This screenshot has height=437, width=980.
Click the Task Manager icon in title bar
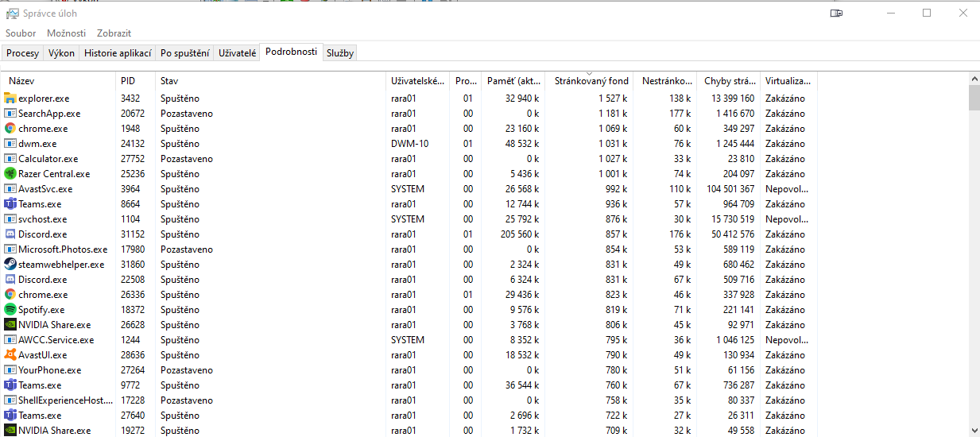point(12,14)
